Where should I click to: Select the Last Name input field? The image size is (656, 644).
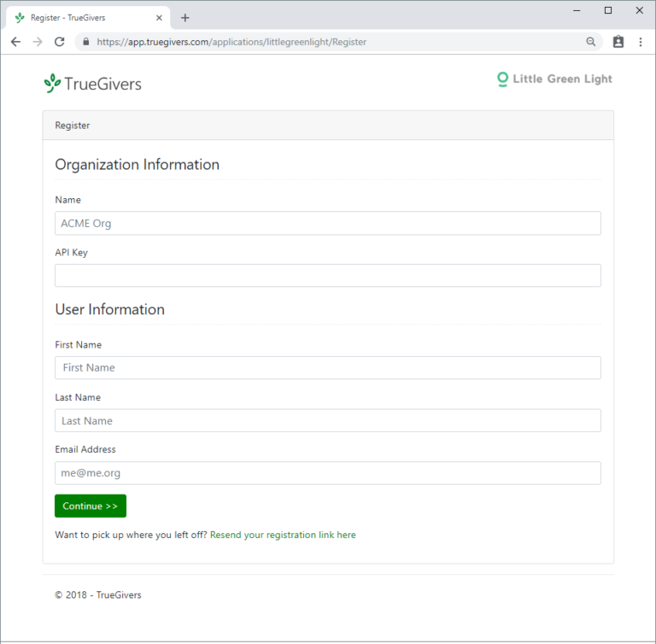(x=327, y=421)
